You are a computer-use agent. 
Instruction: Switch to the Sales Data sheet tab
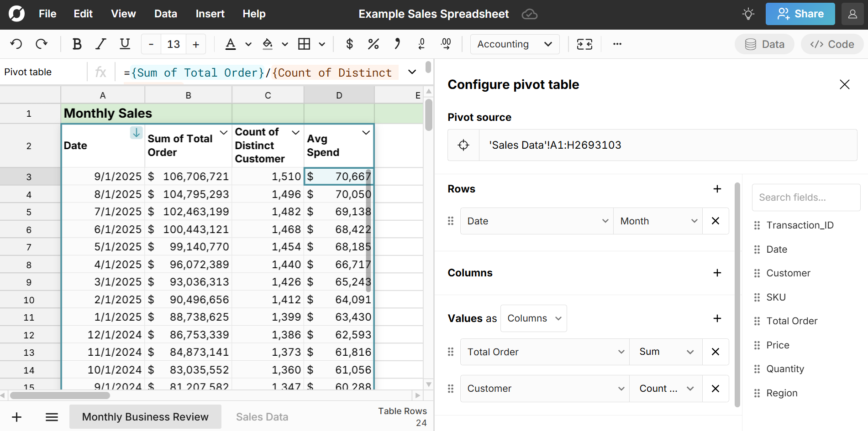[262, 417]
